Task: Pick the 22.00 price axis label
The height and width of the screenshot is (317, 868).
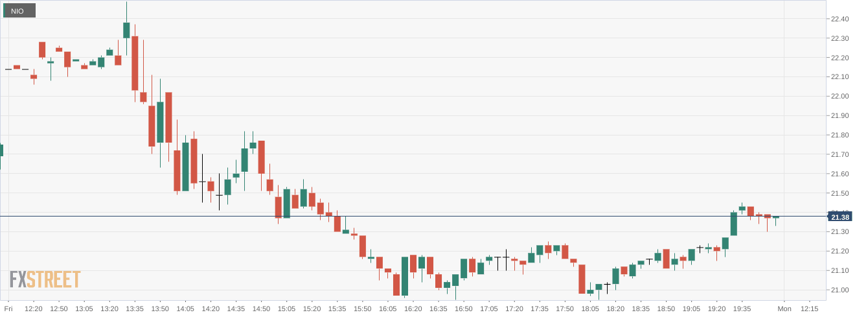Action: 839,97
